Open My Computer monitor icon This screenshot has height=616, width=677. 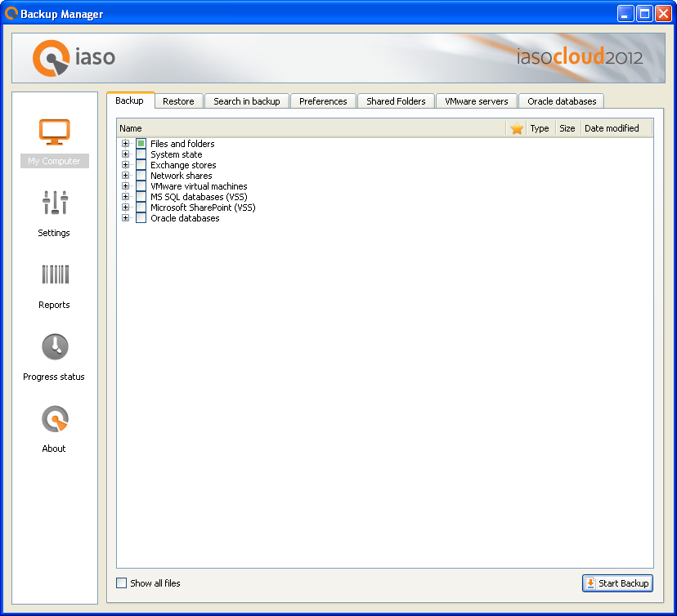coord(55,132)
